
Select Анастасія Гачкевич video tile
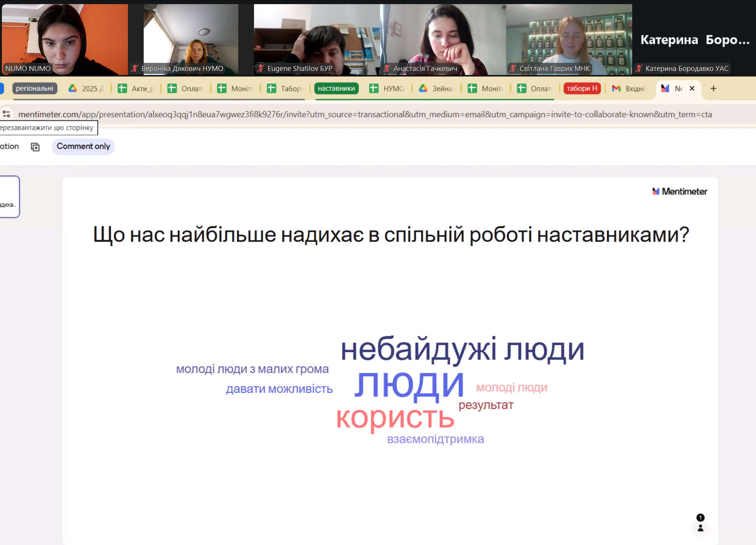click(443, 39)
